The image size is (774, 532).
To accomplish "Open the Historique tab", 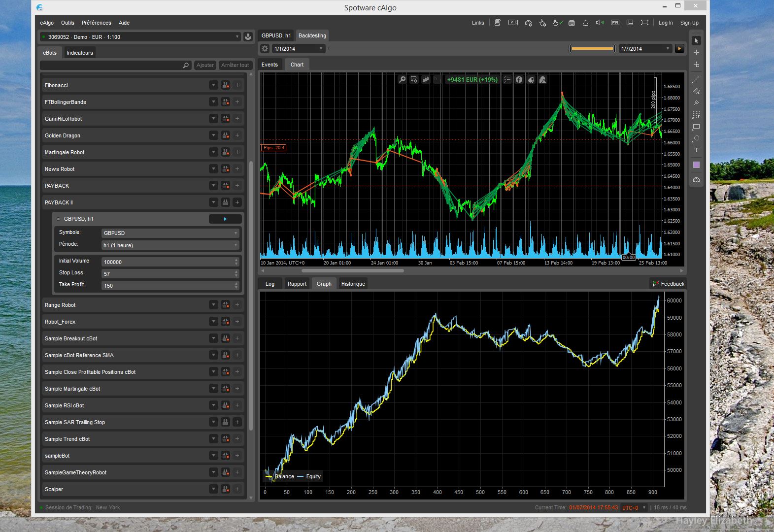I will click(353, 284).
